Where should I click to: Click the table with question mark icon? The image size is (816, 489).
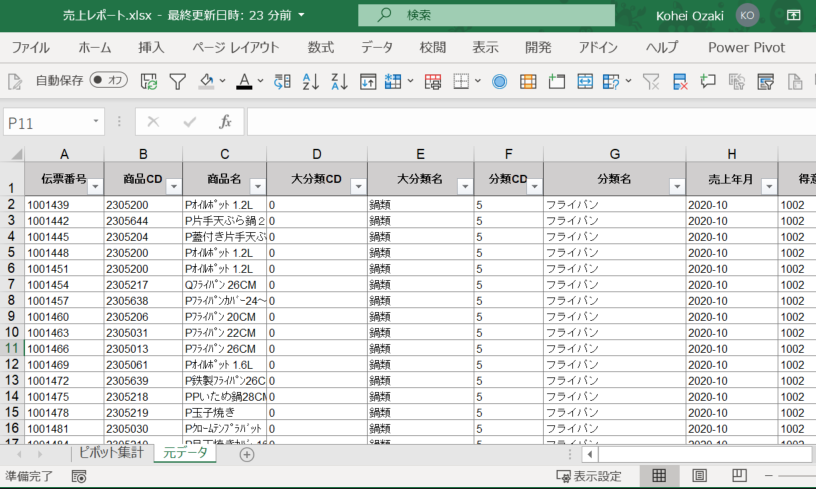click(611, 81)
